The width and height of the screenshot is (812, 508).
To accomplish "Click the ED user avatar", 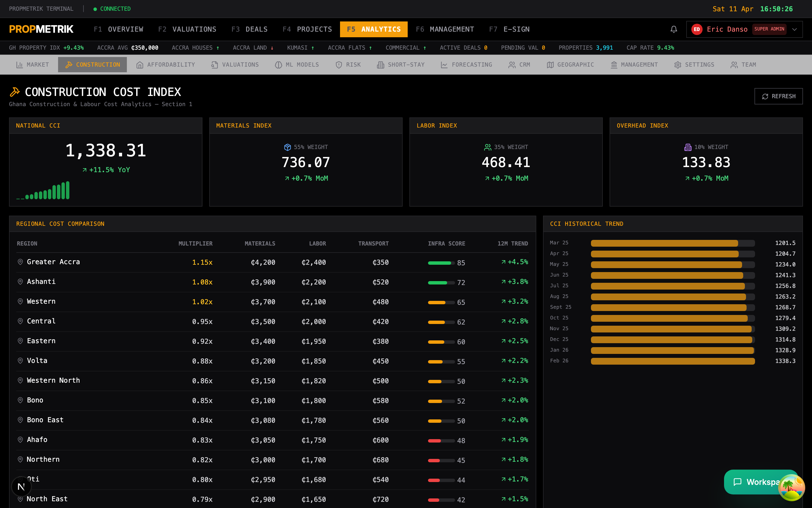I will 697,29.
